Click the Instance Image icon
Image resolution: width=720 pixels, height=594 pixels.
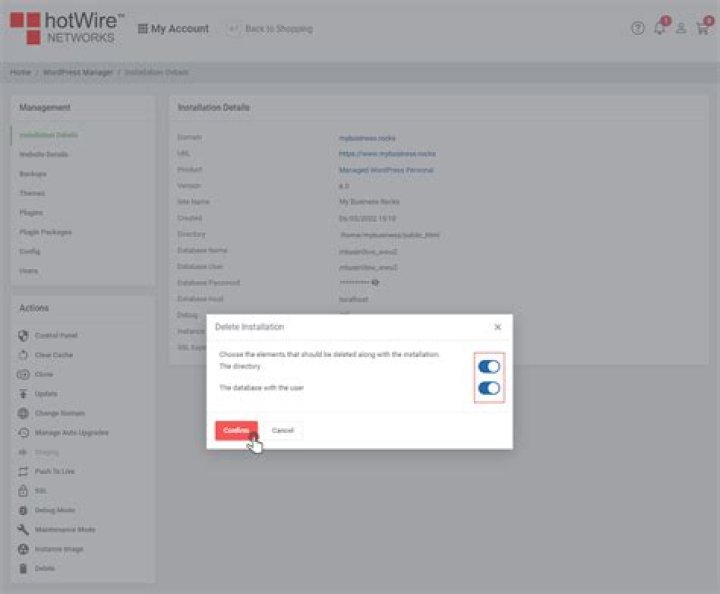(x=23, y=549)
